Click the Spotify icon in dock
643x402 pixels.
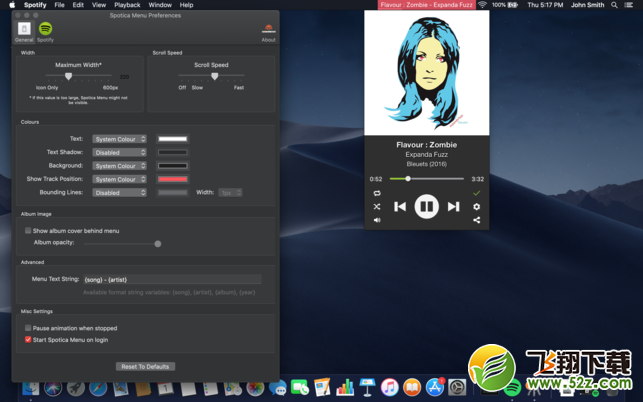coord(512,388)
